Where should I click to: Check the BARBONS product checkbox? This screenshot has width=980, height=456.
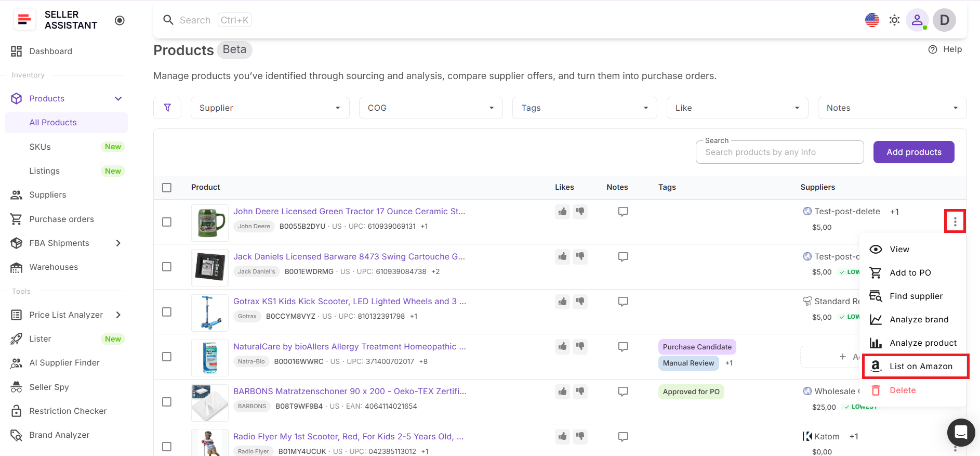(167, 402)
